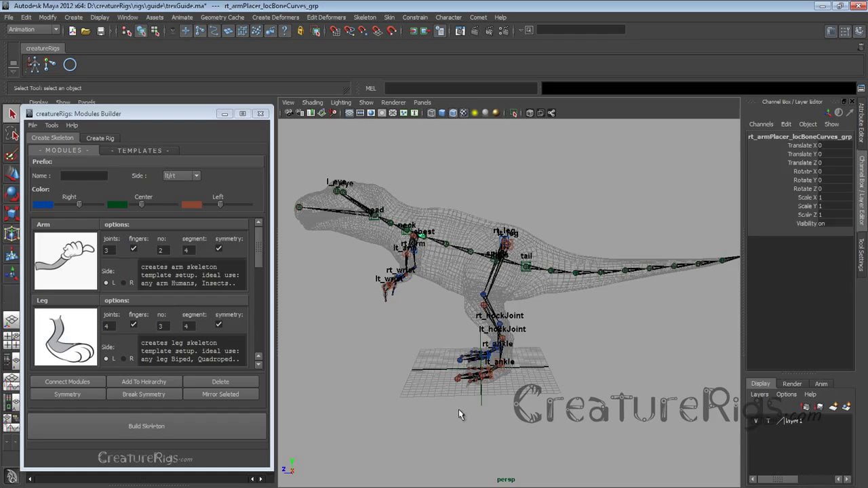Click the lock selection padlock icon
The image size is (868, 488).
(x=300, y=30)
